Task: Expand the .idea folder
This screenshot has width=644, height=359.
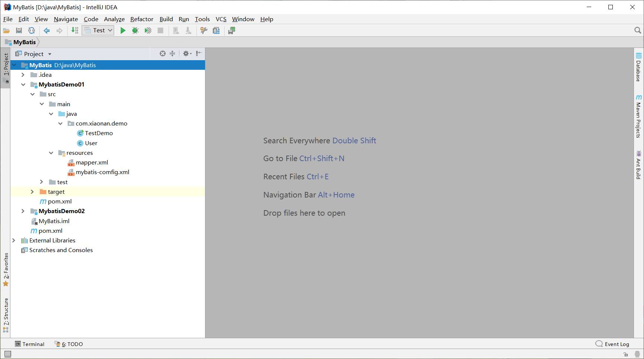Action: pos(23,75)
